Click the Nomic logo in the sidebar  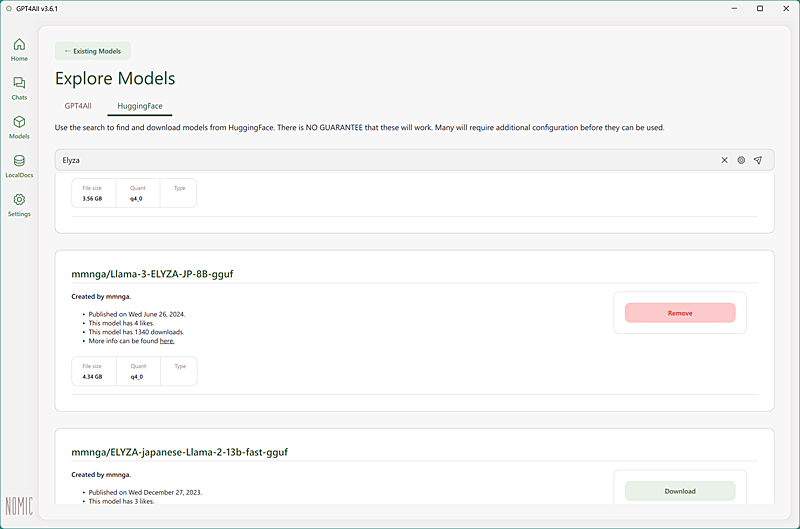coord(19,506)
